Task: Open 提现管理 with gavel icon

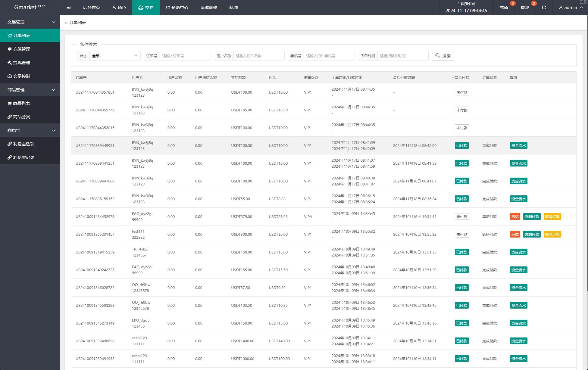Action: coord(21,63)
